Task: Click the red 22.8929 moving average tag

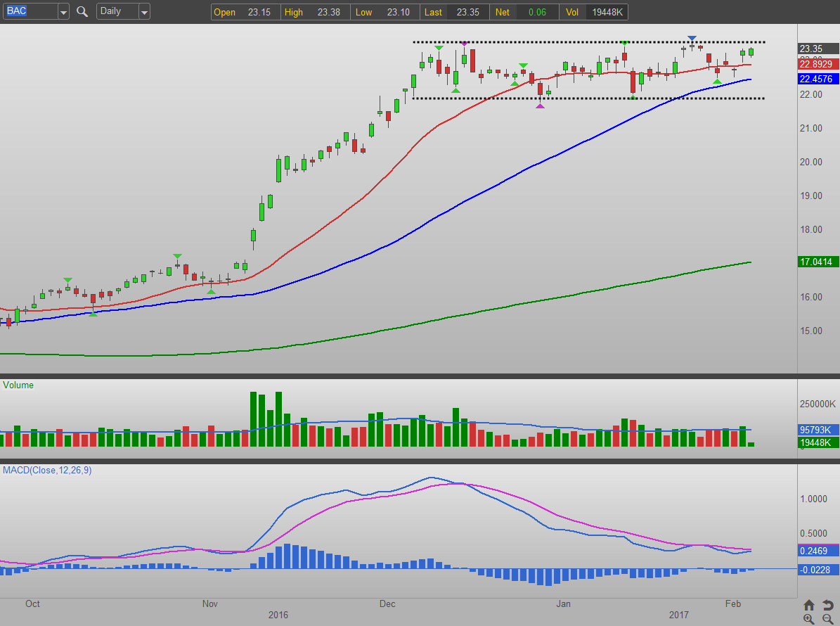Action: point(818,63)
